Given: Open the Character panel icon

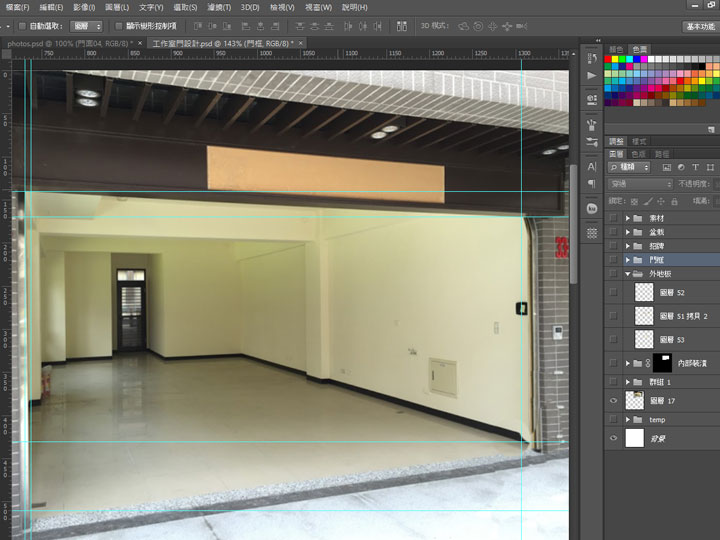Looking at the screenshot, I should click(x=592, y=166).
